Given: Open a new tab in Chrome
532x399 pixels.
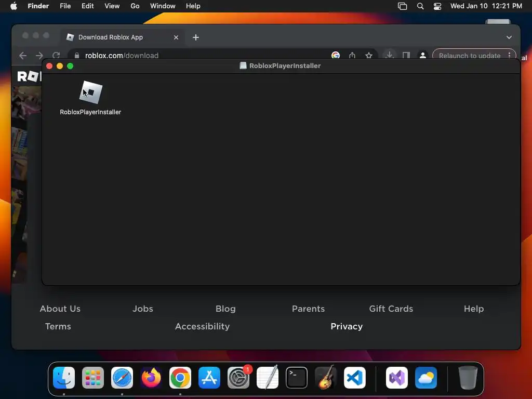Looking at the screenshot, I should click(x=196, y=37).
